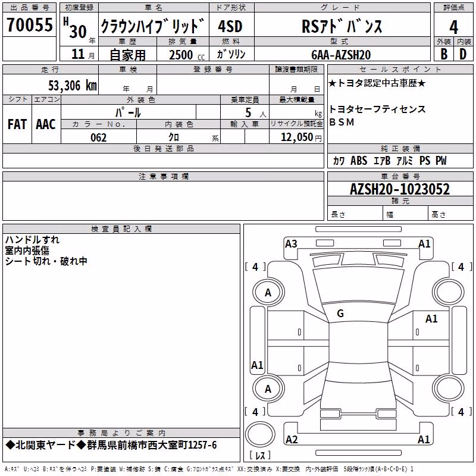Select the car name クラウンハイブリッド
The height and width of the screenshot is (476, 476).
tap(152, 26)
